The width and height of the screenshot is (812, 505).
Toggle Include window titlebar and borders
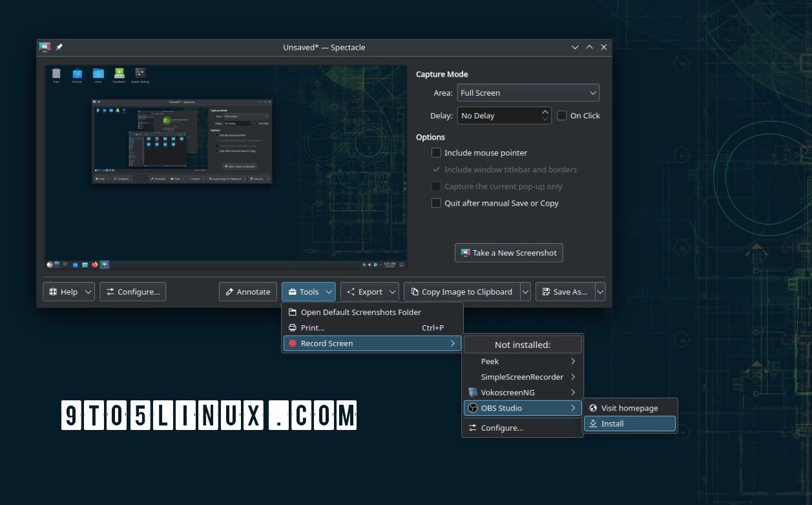click(436, 169)
